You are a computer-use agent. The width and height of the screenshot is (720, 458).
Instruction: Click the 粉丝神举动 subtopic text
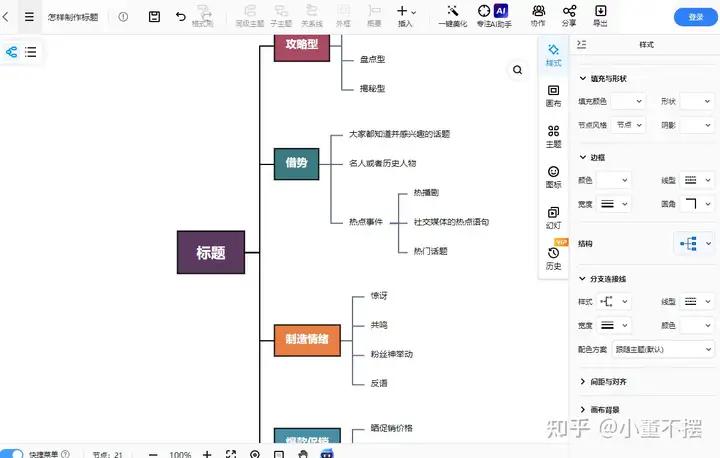[392, 354]
